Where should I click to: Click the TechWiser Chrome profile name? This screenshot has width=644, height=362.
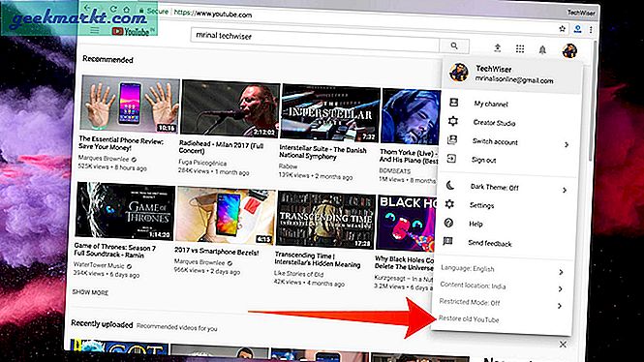pos(581,13)
